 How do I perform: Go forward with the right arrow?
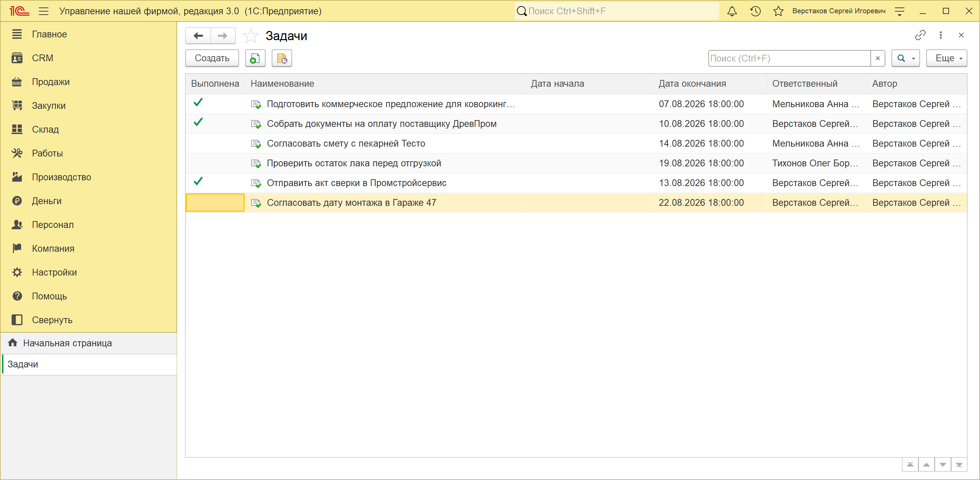coord(223,36)
